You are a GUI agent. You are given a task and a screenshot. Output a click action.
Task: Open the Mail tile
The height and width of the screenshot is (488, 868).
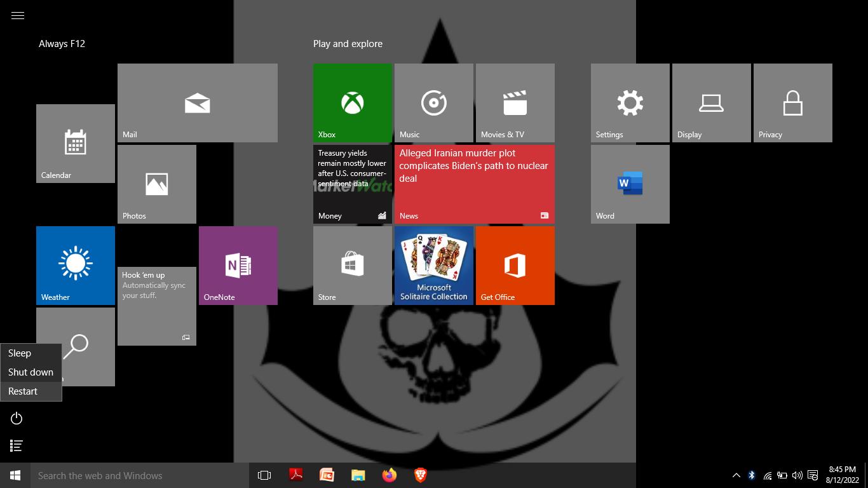198,103
